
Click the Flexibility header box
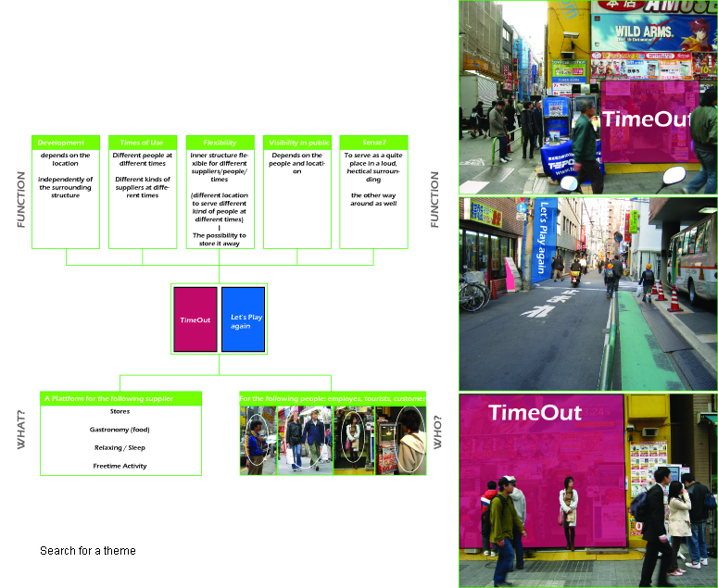pos(220,143)
